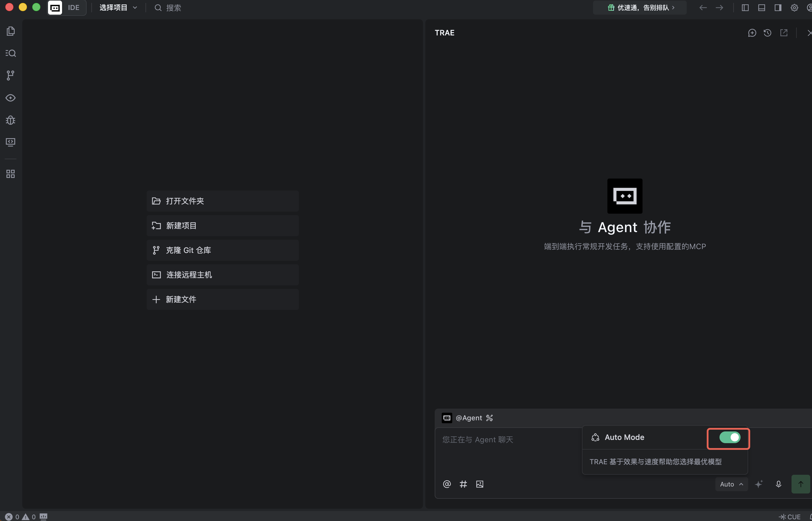Toggle the bottom panel layout icon
The height and width of the screenshot is (521, 812).
pos(762,7)
